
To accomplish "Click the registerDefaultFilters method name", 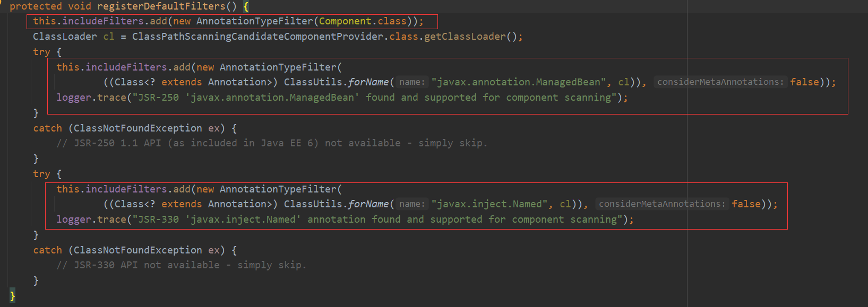I will [161, 6].
